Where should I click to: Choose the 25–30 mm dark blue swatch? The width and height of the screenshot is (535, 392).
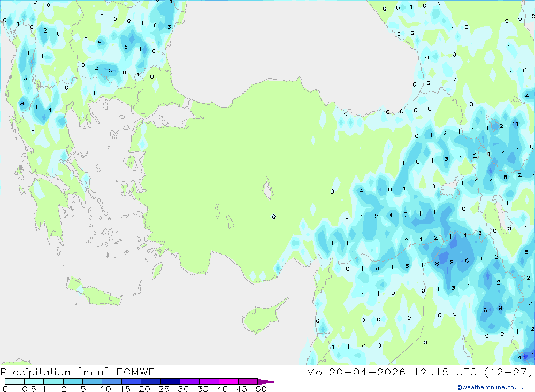coord(170,381)
